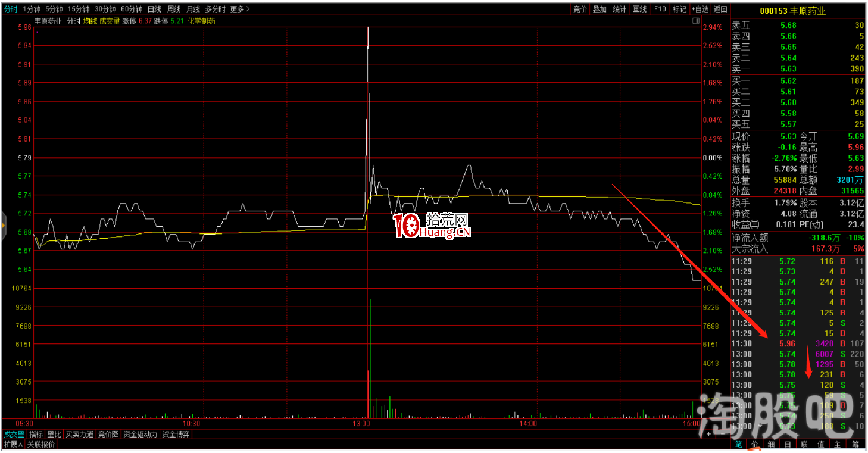Click the small panel toggle icon above chart
This screenshot has height=453, width=868.
click(x=695, y=21)
